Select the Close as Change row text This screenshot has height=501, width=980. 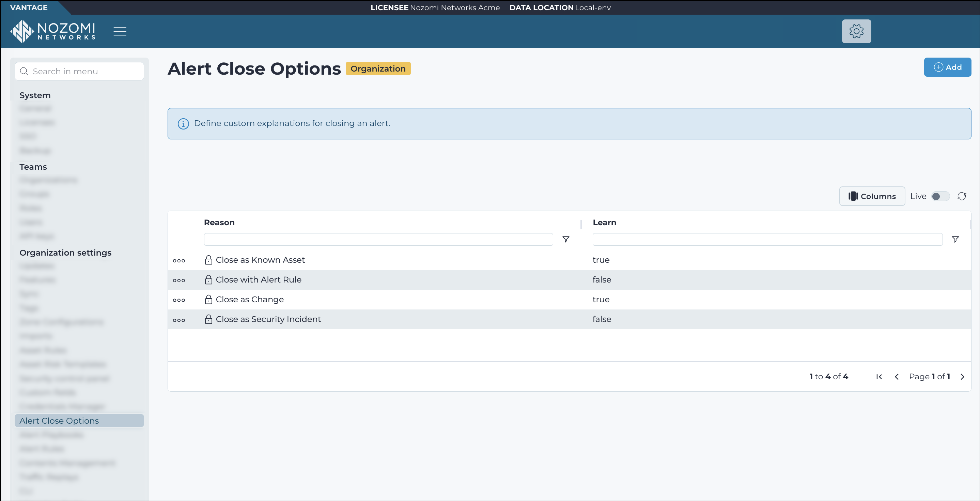[250, 300]
